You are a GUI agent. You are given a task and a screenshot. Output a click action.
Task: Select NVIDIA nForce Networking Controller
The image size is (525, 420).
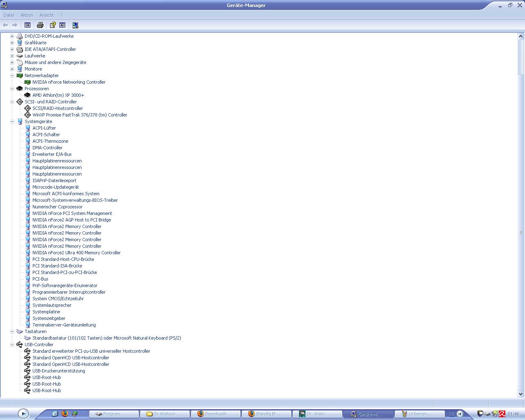(x=69, y=82)
